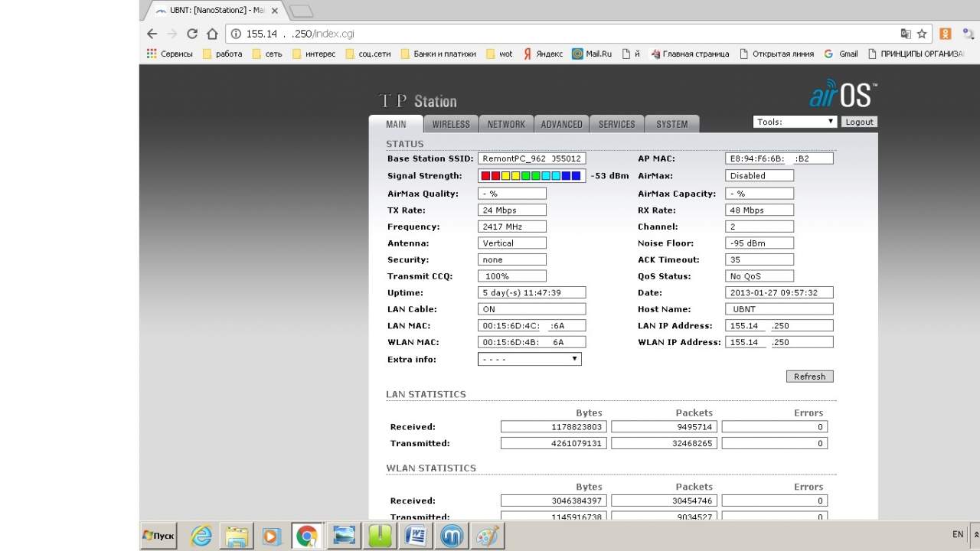Go to the SERVICES tab
The height and width of the screenshot is (551, 980).
(x=616, y=124)
